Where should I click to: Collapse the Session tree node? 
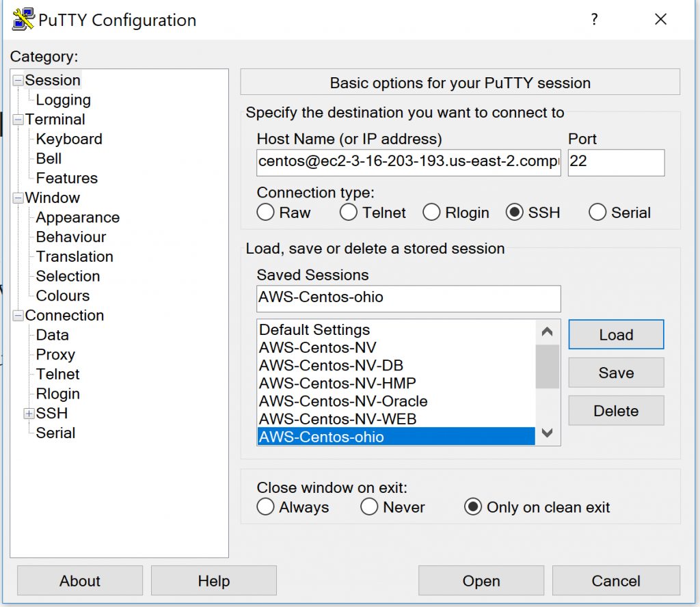18,81
